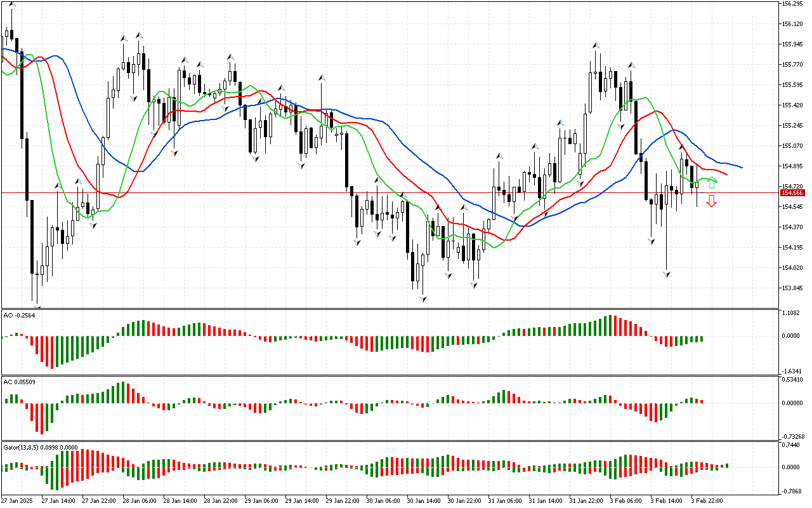Click the 3 Feb 14:00 time label
The image size is (812, 508).
pyautogui.click(x=665, y=501)
